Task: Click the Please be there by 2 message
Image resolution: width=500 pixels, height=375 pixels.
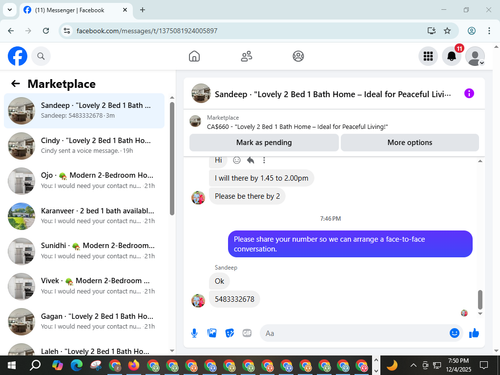Action: pyautogui.click(x=247, y=196)
